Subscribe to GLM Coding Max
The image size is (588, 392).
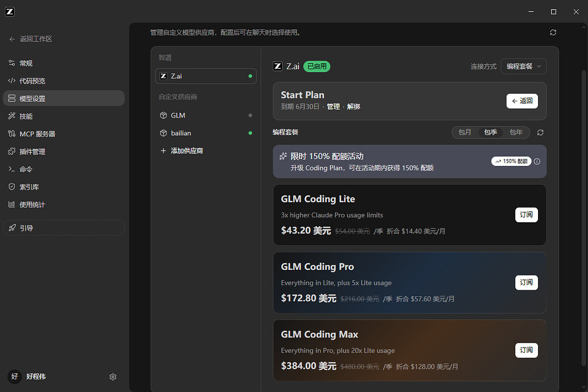[x=526, y=350]
